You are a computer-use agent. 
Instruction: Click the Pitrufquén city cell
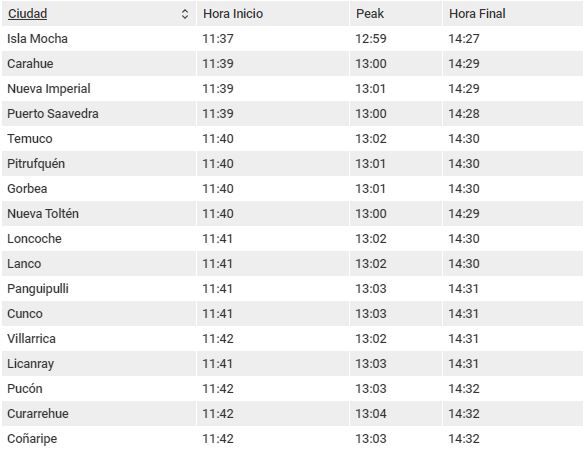99,164
